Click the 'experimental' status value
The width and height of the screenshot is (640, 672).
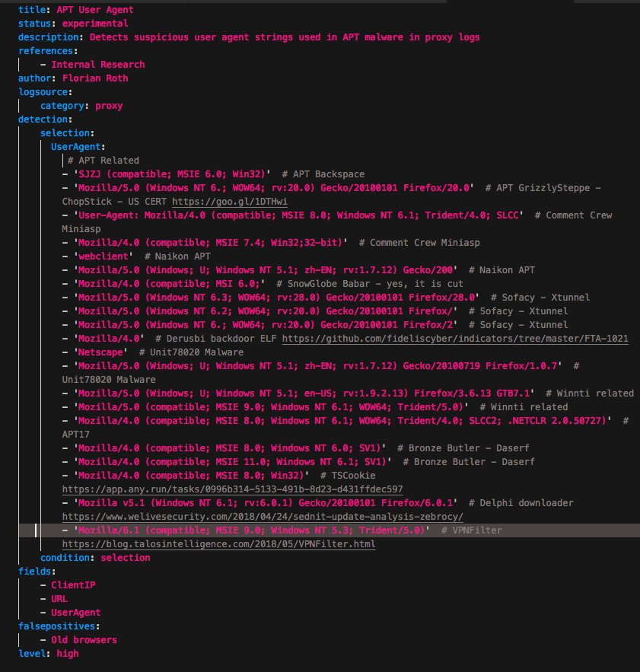point(94,23)
